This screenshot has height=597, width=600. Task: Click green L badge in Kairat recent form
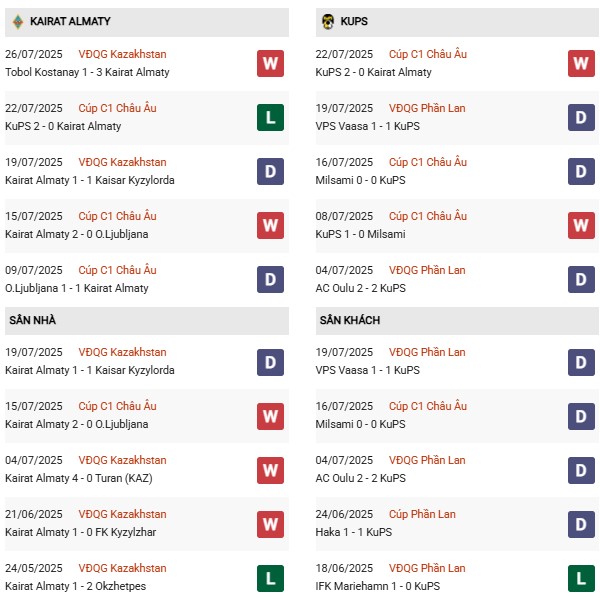(270, 117)
